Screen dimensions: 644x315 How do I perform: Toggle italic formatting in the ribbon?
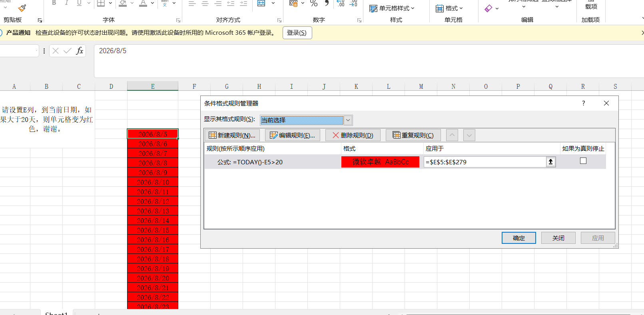(x=66, y=3)
